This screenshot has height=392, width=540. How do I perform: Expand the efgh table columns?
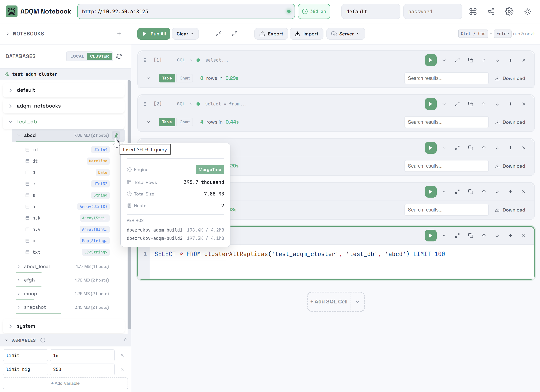[19, 280]
